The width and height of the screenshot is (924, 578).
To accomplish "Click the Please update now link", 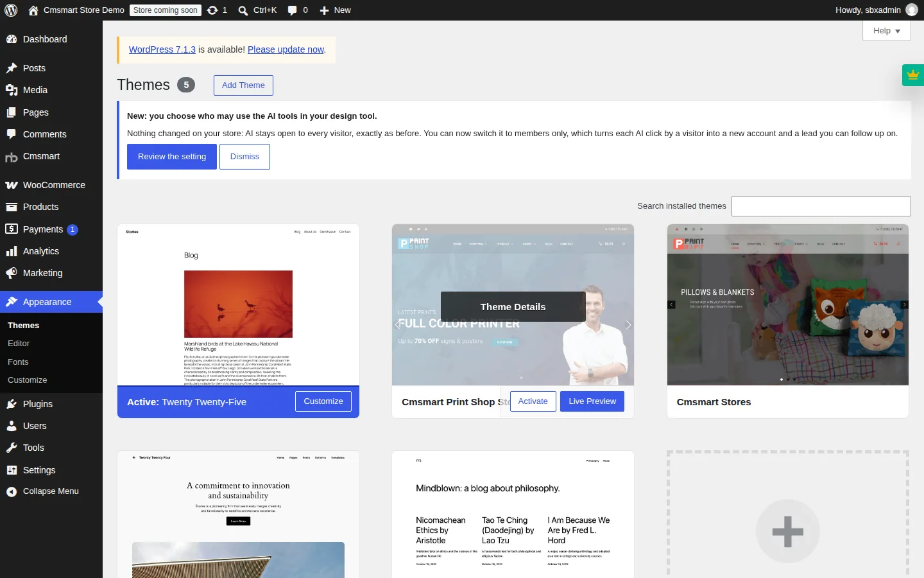I will 286,49.
